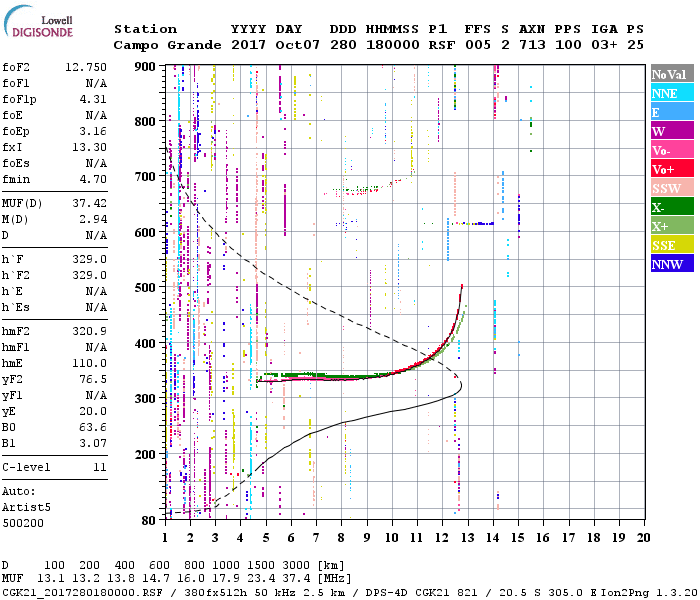Click the X+ light green legend swatch

pyautogui.click(x=671, y=226)
